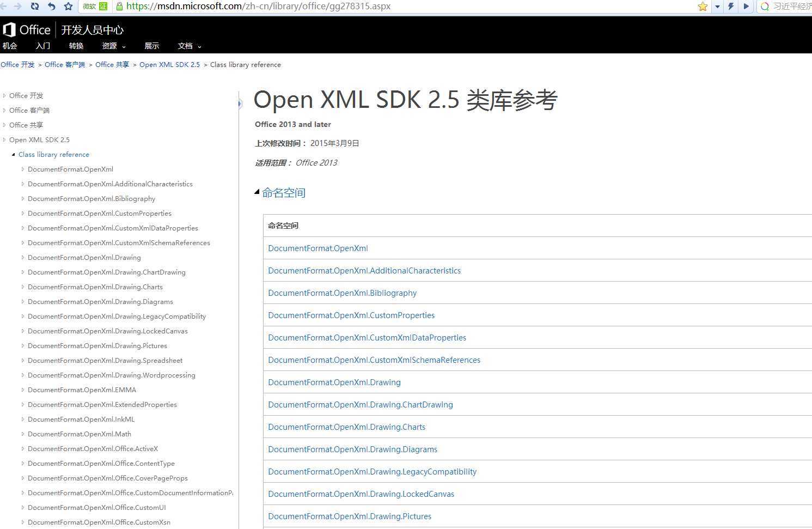Screen dimensions: 812x529
Task: Click the padlock security icon
Action: point(119,6)
